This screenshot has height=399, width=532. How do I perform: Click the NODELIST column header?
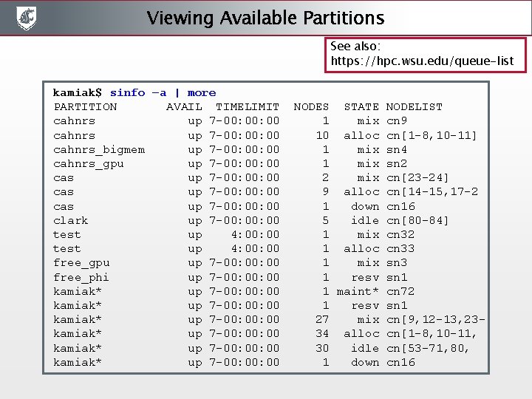(x=415, y=107)
